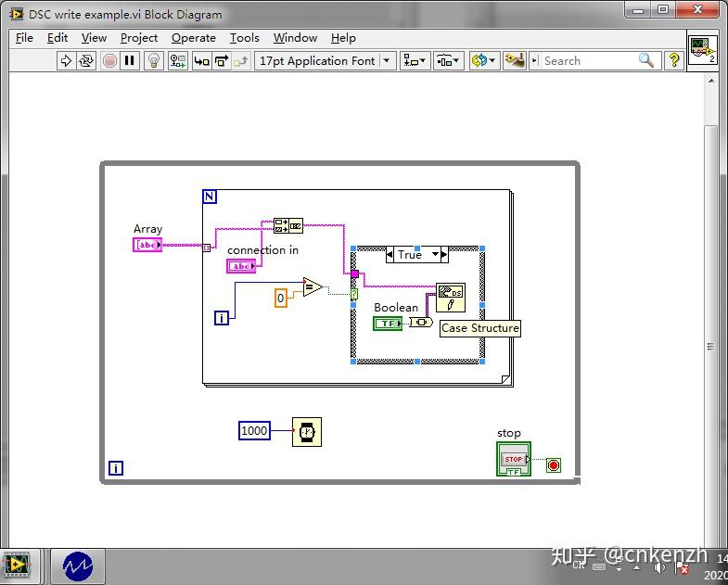728x585 pixels.
Task: Open the File menu
Action: coord(24,38)
